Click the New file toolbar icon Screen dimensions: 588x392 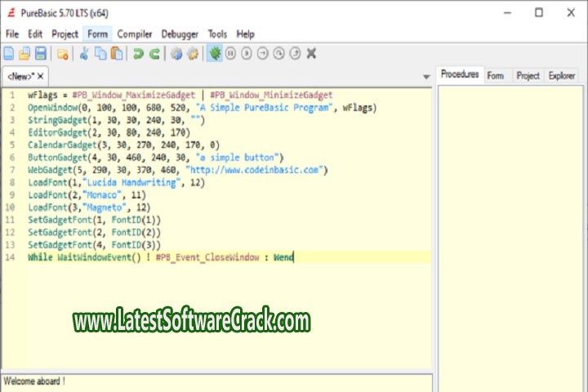click(x=9, y=54)
